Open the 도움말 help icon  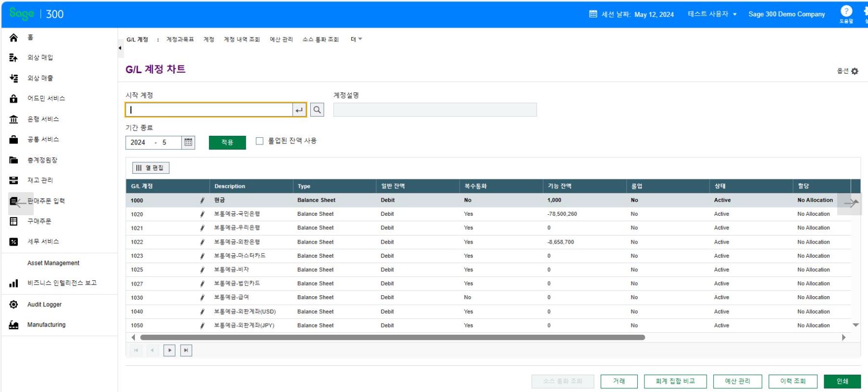(x=846, y=12)
